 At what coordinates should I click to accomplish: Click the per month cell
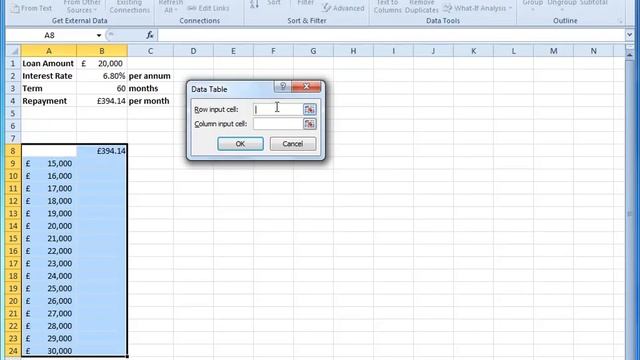click(150, 101)
